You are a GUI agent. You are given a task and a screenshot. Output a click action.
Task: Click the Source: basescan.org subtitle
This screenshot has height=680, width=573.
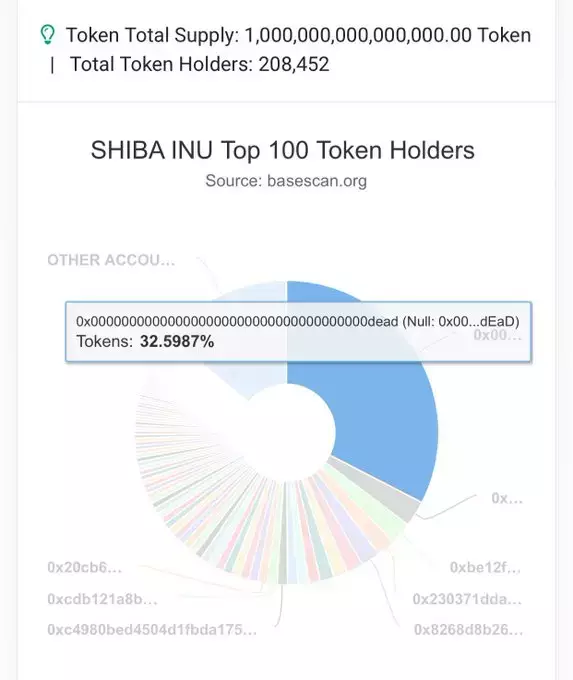pos(286,180)
